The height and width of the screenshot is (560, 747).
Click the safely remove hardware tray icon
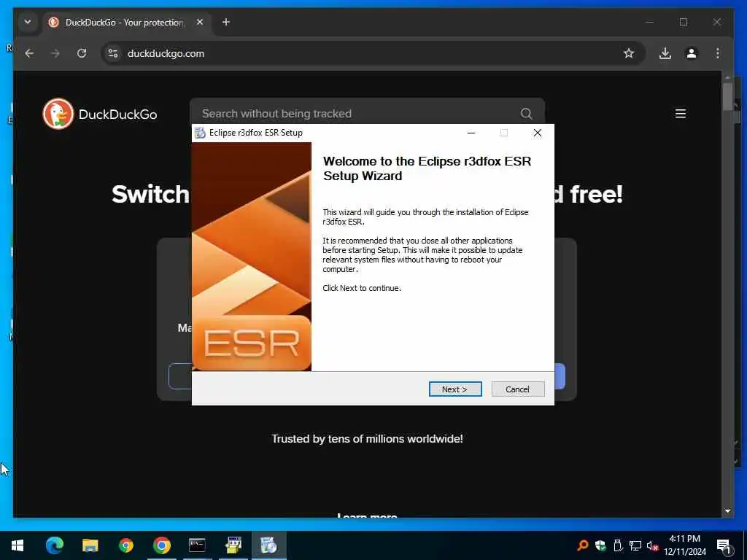tap(618, 545)
